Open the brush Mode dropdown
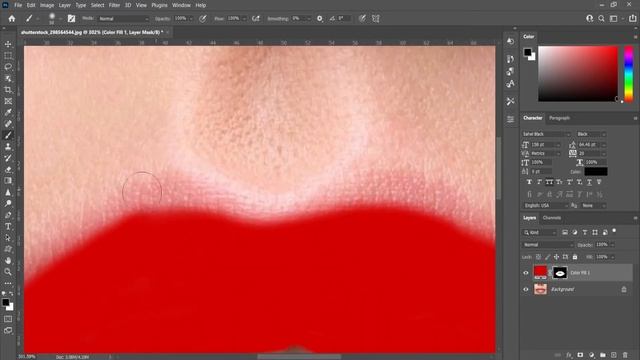 [x=124, y=19]
